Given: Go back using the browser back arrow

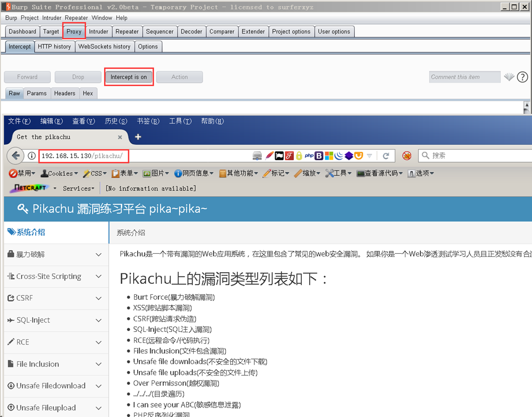Looking at the screenshot, I should pos(16,156).
